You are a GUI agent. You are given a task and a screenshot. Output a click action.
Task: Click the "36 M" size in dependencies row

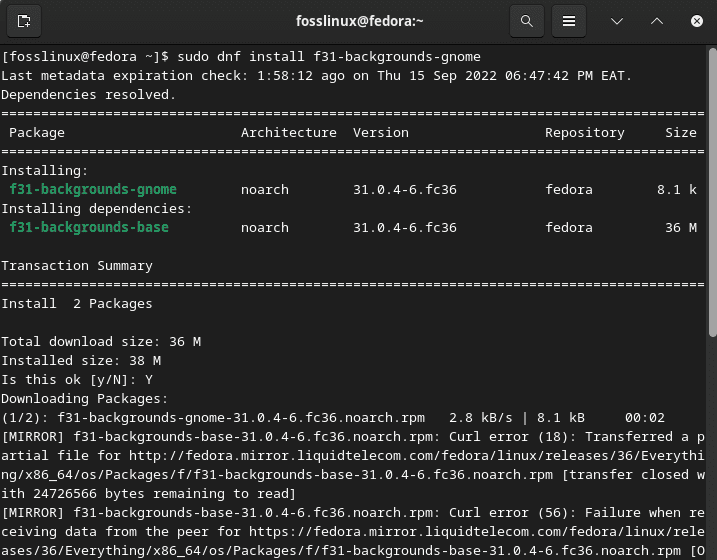pyautogui.click(x=680, y=227)
